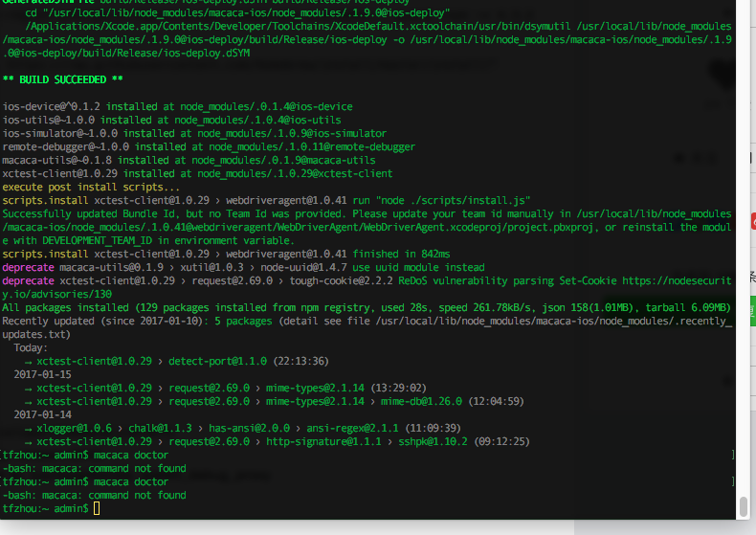Click the 'ansi-regex@2.1.1 (11:09:39)' entry

coord(384,429)
